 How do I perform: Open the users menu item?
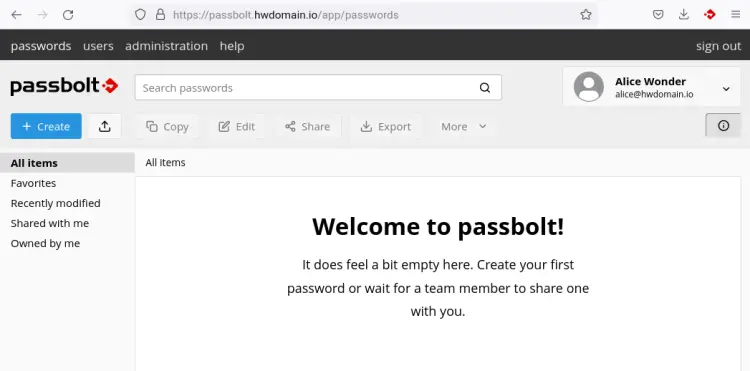(x=98, y=46)
